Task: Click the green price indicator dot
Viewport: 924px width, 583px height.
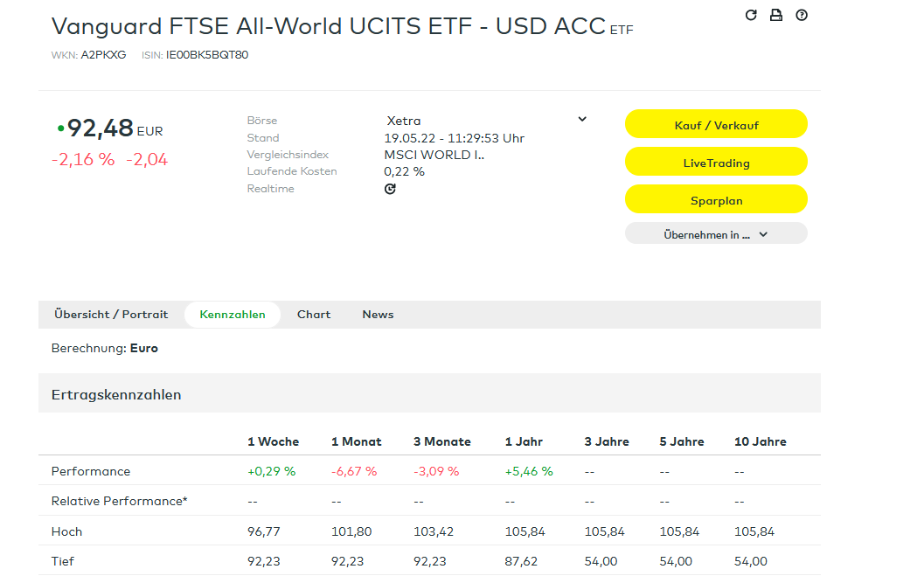Action: click(x=60, y=128)
